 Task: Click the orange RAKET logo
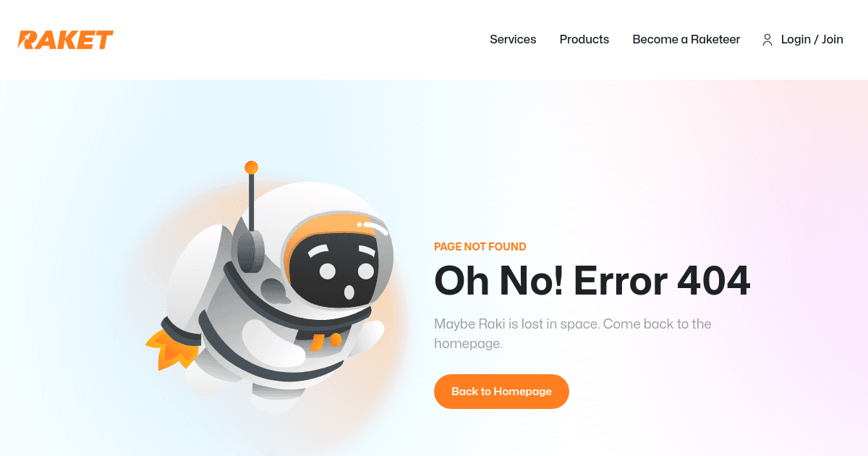pos(66,40)
